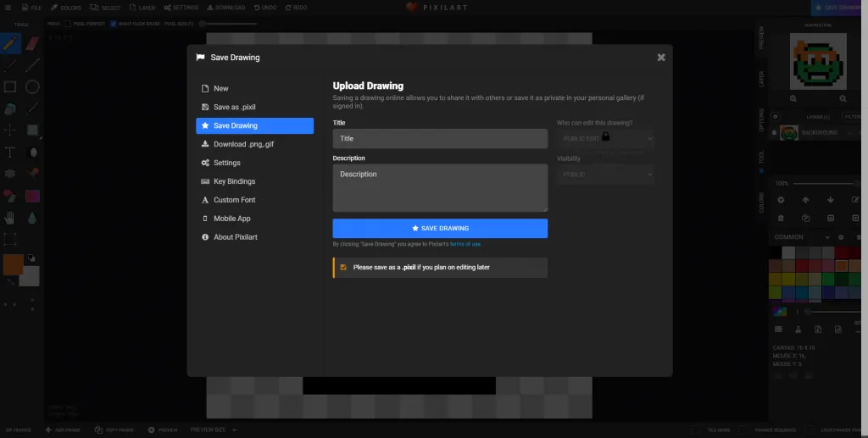Select the Line tool
The width and height of the screenshot is (868, 438).
(x=33, y=65)
